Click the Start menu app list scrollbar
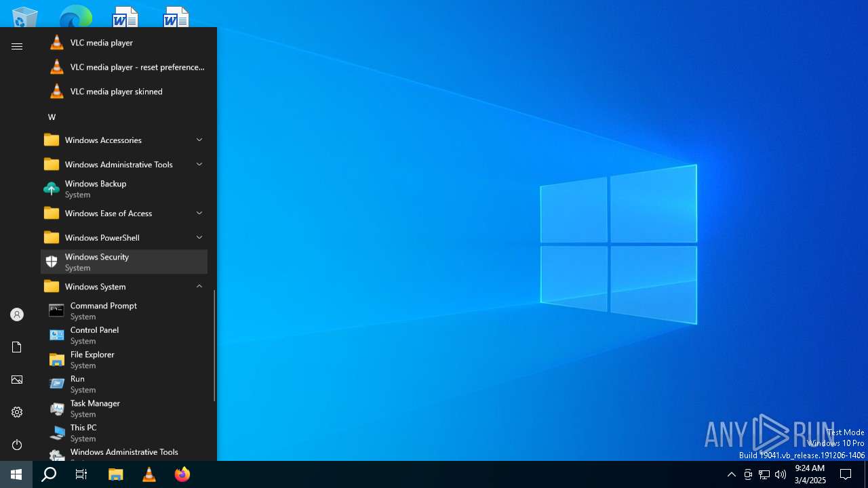 pos(214,346)
